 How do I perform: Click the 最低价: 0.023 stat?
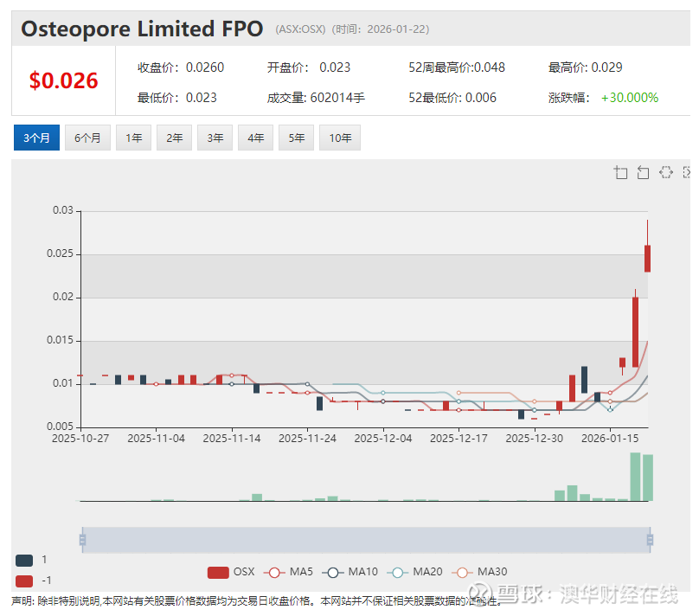click(177, 98)
